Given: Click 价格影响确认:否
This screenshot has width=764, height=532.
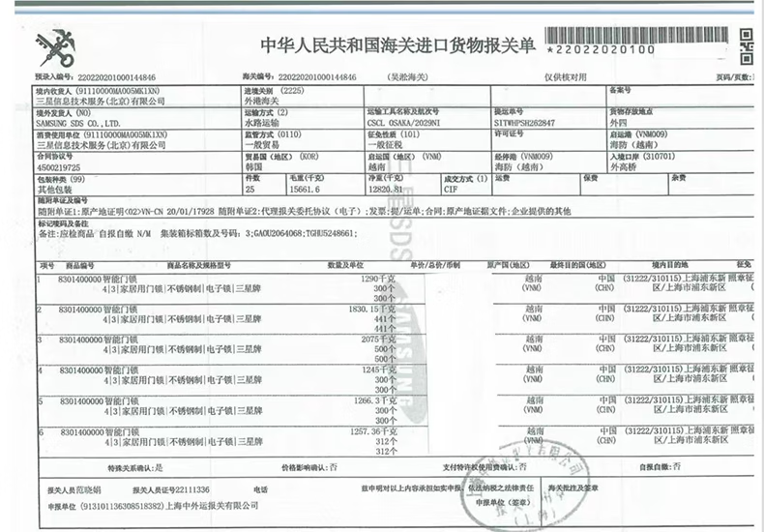Looking at the screenshot, I should tap(309, 468).
